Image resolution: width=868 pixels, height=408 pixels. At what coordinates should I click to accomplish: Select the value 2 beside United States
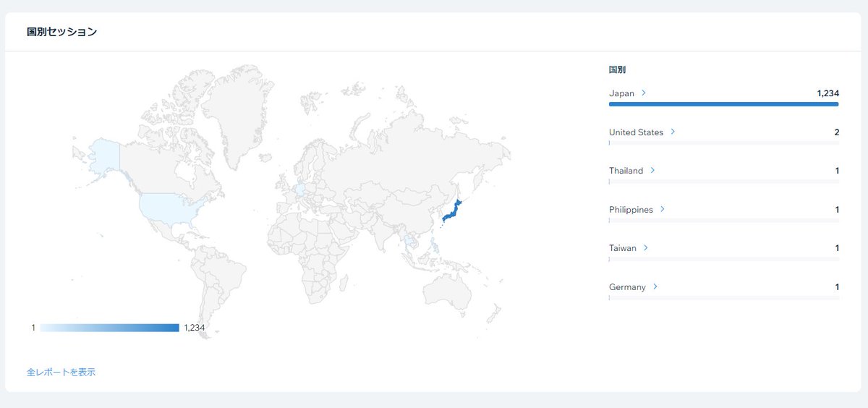click(x=836, y=132)
